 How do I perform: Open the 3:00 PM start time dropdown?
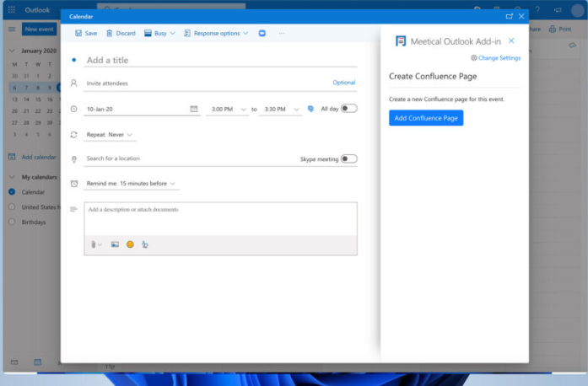pos(228,109)
